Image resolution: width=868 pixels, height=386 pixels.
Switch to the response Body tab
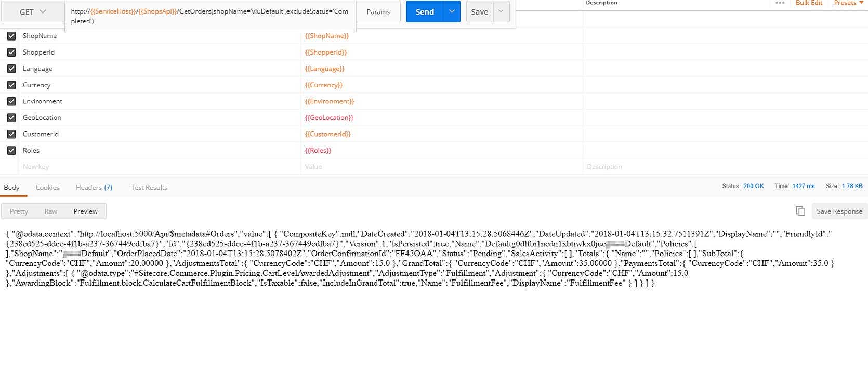11,188
